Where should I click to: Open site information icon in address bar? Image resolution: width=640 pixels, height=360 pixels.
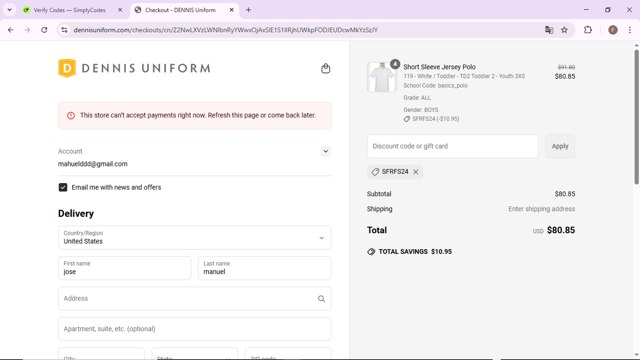(64, 30)
